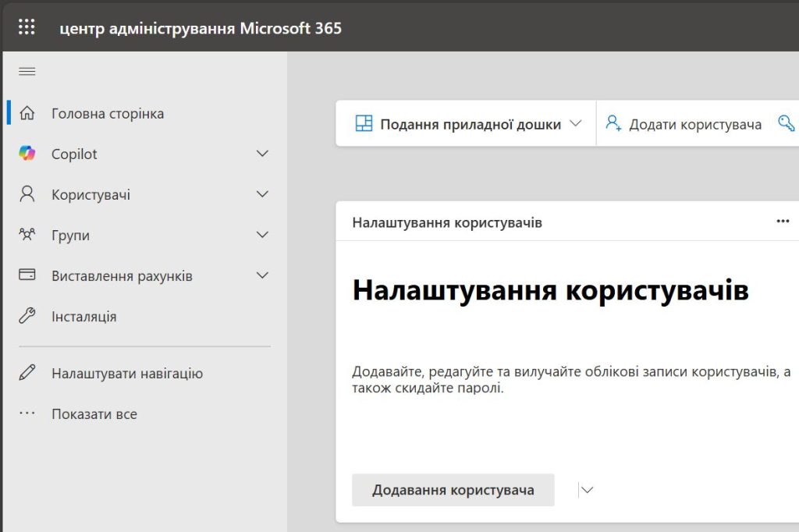The width and height of the screenshot is (799, 532).
Task: Click the wrench icon beside Інсталяція
Action: pyautogui.click(x=27, y=316)
